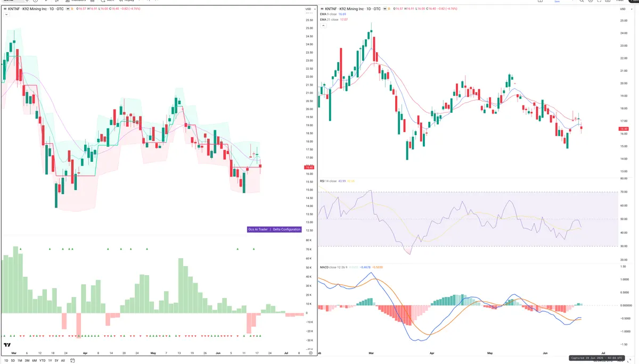Click the 25.50 price on left chart axis

309,20
